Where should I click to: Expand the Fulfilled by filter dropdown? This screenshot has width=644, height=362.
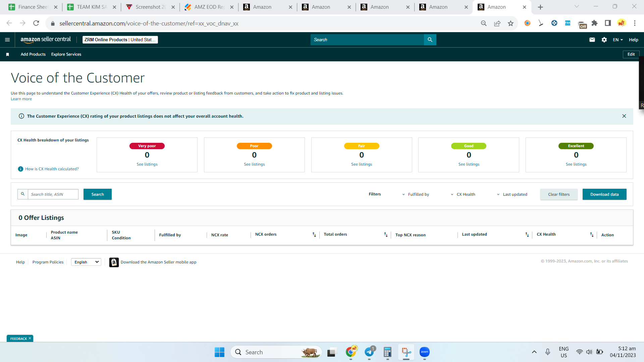(416, 194)
